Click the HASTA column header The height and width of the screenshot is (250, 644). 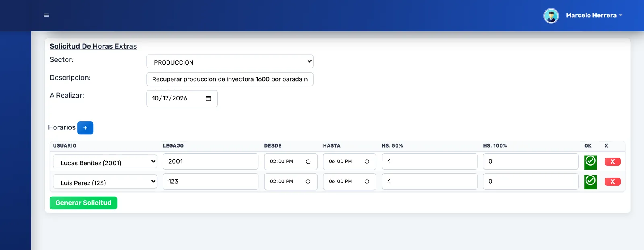332,146
